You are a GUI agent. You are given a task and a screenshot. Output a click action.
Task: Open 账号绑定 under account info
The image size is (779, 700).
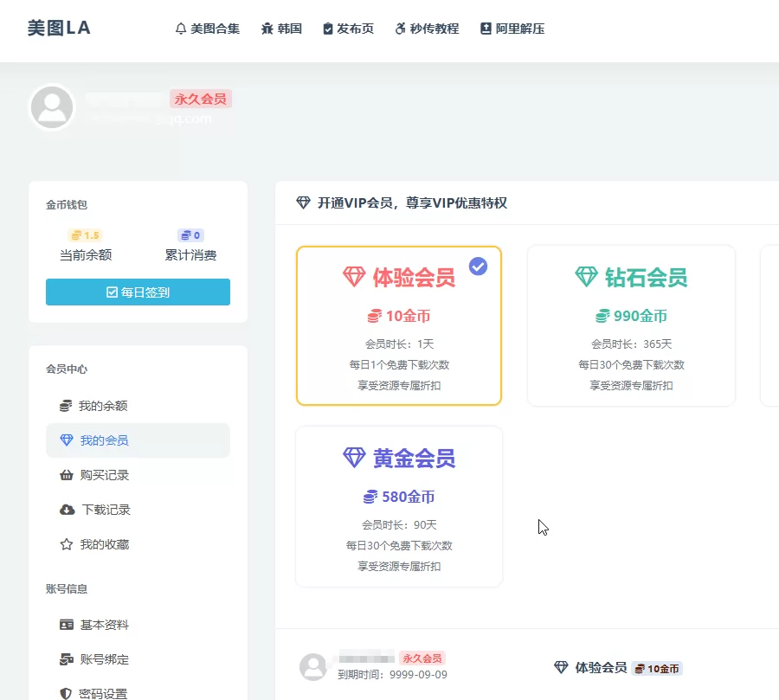click(x=138, y=659)
